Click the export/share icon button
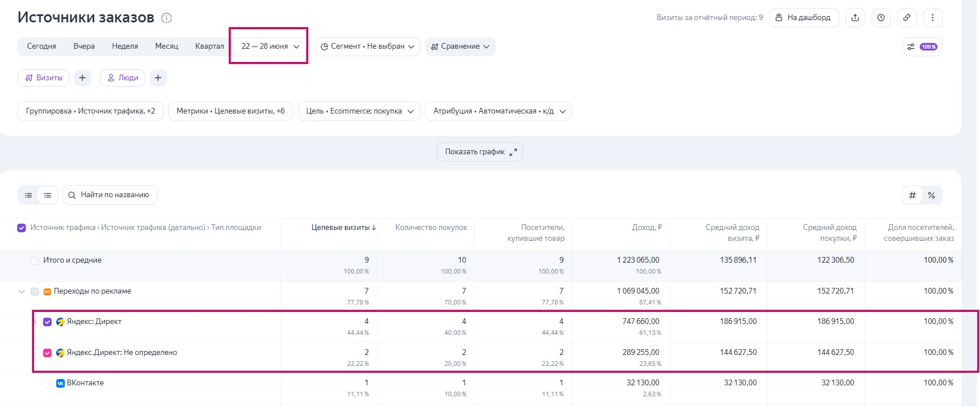Screen dimensions: 980x406 tap(855, 18)
